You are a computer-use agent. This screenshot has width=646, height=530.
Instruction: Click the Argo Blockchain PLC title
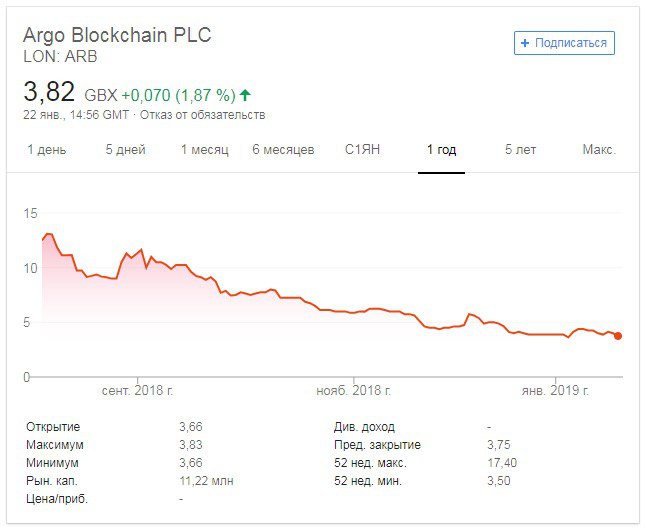(x=117, y=35)
